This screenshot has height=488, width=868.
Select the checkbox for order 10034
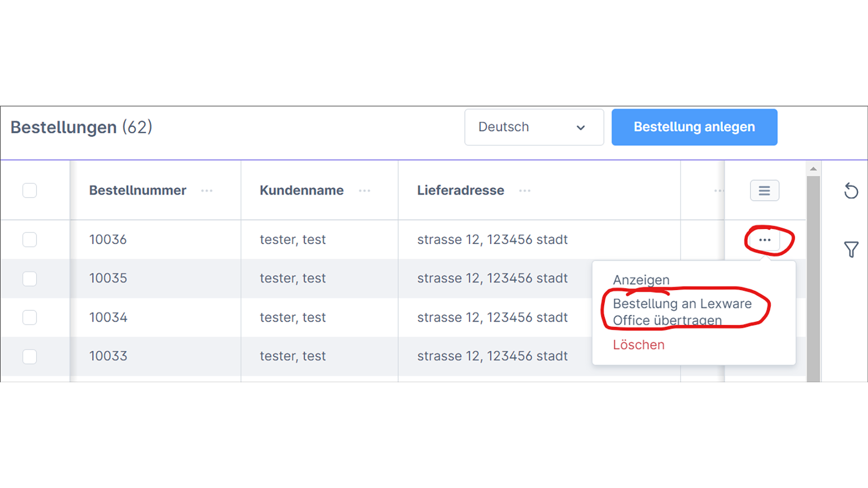pos(30,317)
